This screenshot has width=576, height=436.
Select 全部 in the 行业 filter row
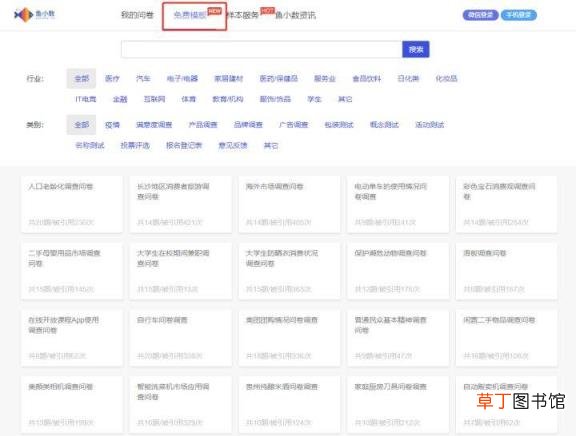point(81,78)
